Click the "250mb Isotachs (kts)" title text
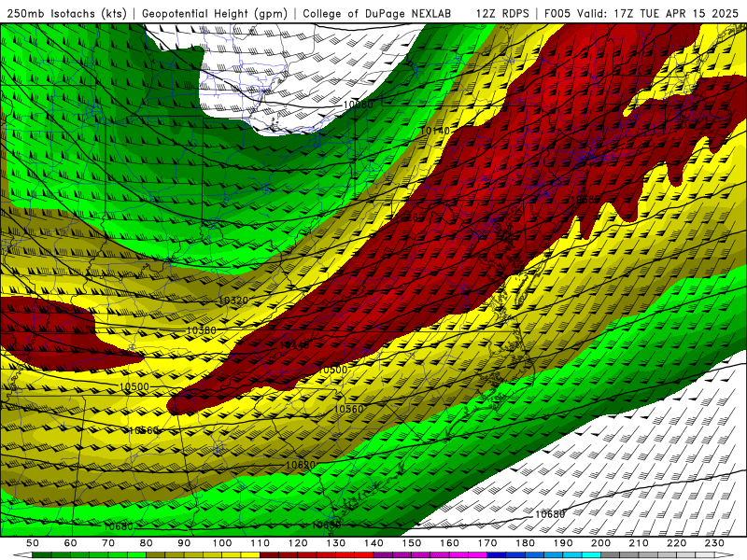 click(x=66, y=13)
